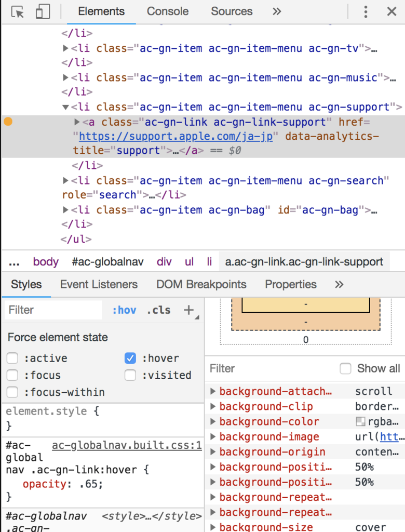Select the closing </ul> tag row
The image size is (405, 532).
76,239
